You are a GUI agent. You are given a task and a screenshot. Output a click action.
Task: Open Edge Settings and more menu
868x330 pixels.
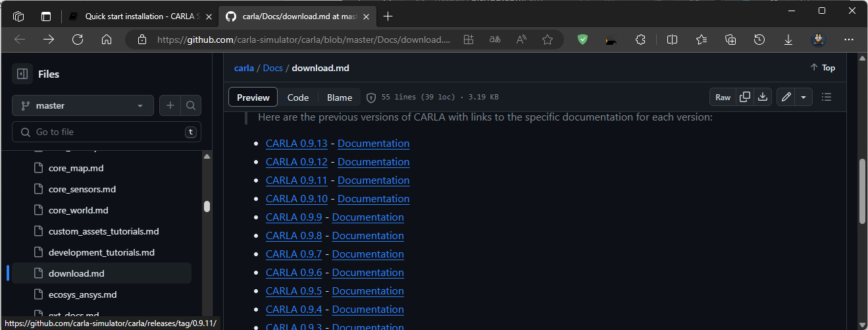(849, 40)
